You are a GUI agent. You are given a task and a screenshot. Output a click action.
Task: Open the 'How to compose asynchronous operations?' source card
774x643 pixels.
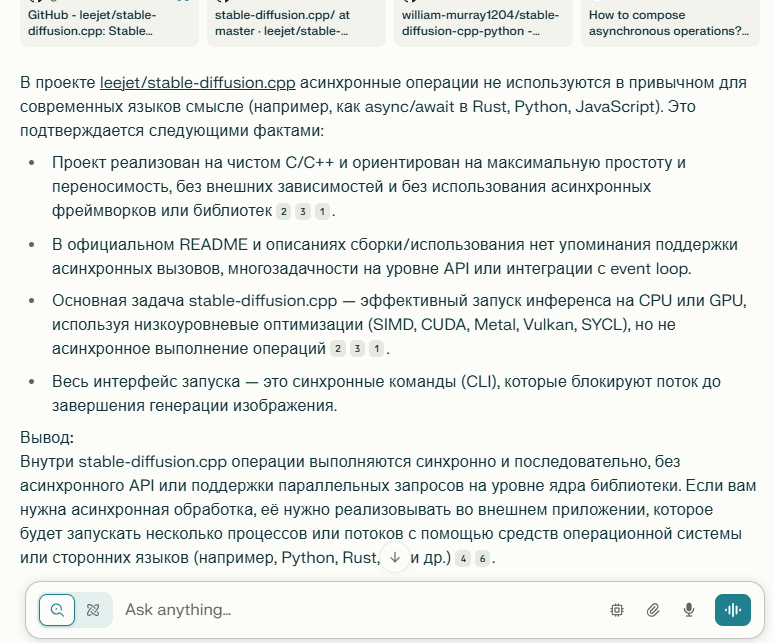pos(670,23)
